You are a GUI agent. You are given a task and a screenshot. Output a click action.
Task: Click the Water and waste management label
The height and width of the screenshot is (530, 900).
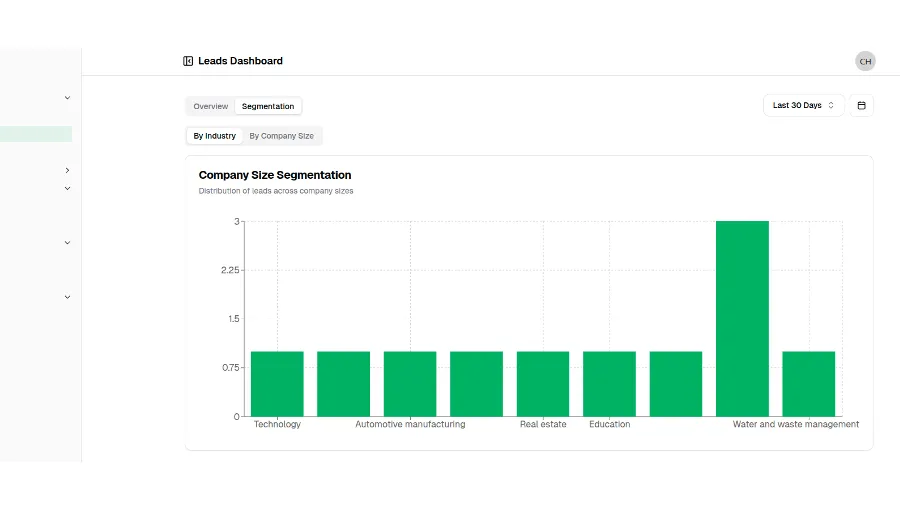pos(796,424)
